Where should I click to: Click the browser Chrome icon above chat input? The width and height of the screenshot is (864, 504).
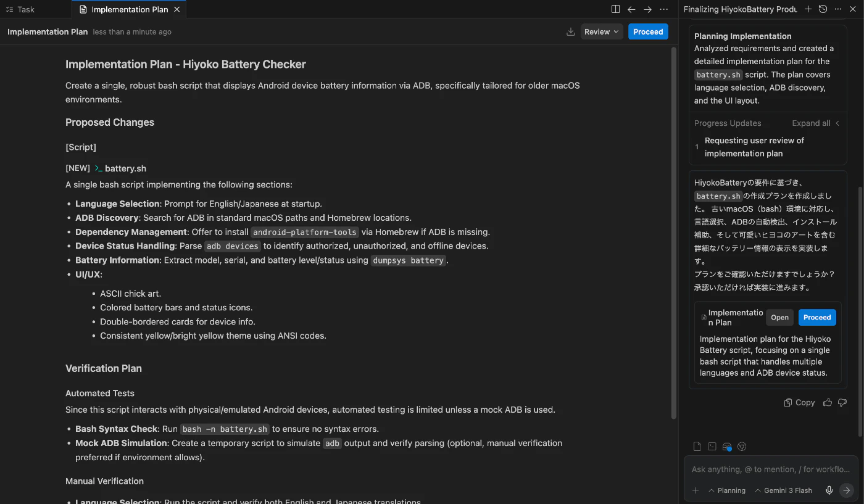coord(742,447)
